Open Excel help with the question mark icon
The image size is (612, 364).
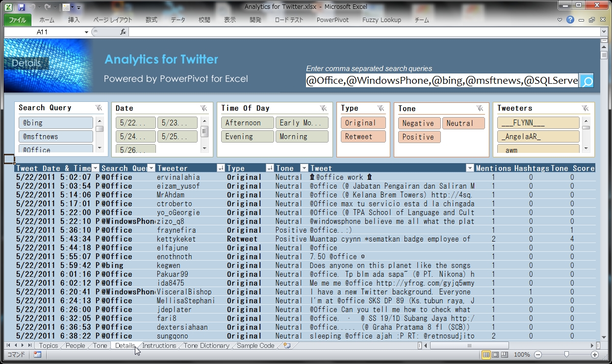point(570,20)
